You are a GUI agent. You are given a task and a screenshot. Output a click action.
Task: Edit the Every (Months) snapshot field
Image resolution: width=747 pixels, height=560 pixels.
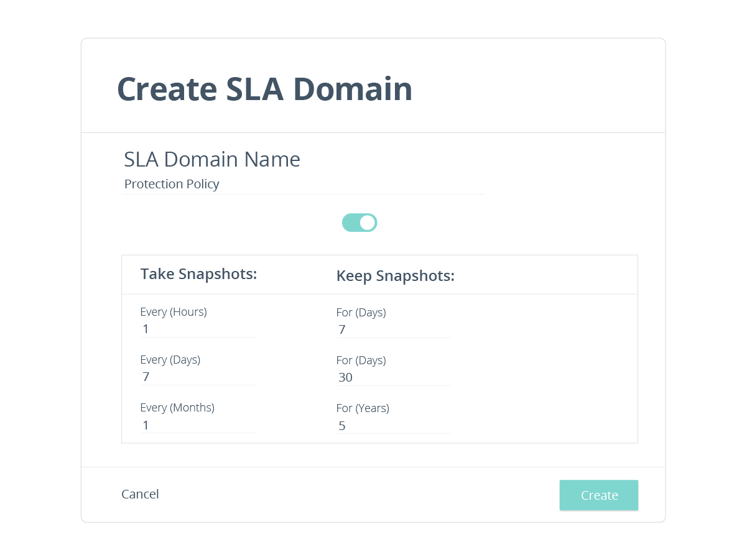pyautogui.click(x=198, y=425)
